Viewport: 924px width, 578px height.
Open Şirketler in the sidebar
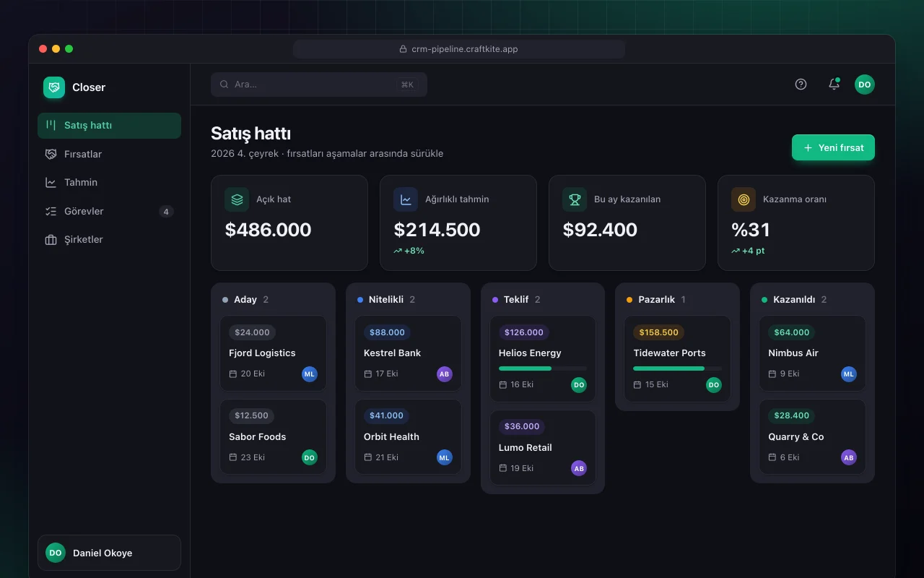(x=109, y=240)
